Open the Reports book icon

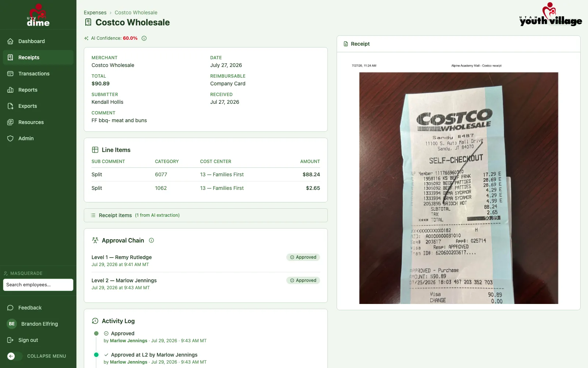10,90
